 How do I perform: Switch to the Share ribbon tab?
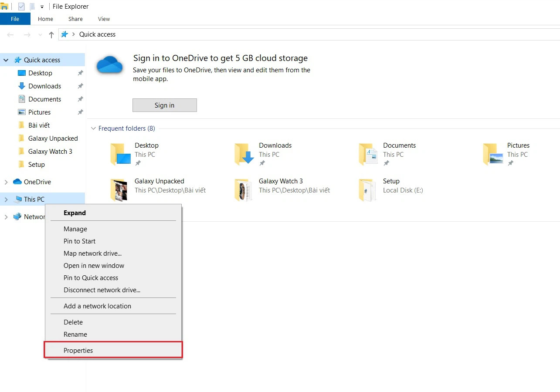pyautogui.click(x=75, y=19)
